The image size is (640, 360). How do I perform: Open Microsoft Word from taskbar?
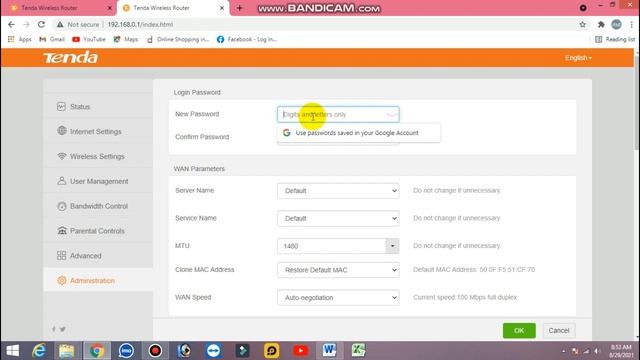pyautogui.click(x=329, y=351)
